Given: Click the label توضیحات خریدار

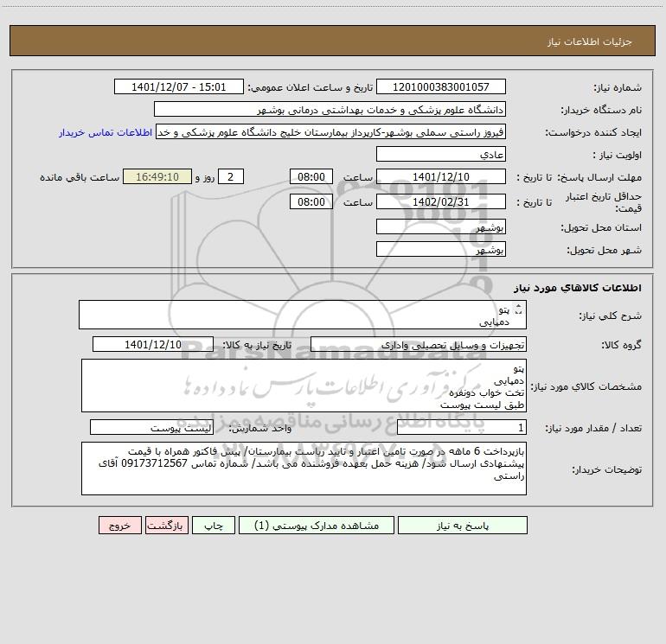Looking at the screenshot, I should pyautogui.click(x=606, y=469).
